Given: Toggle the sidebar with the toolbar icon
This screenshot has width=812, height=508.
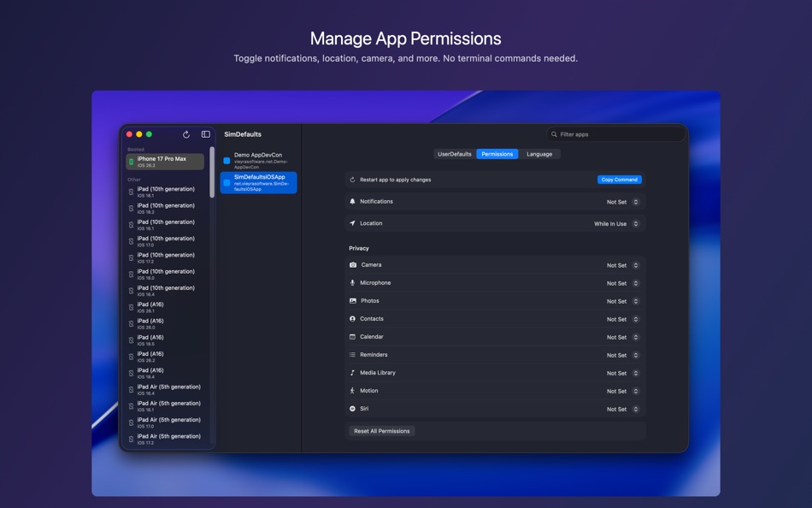Looking at the screenshot, I should tap(205, 134).
